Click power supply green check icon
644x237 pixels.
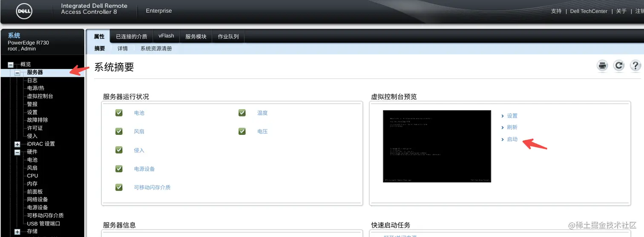119,169
